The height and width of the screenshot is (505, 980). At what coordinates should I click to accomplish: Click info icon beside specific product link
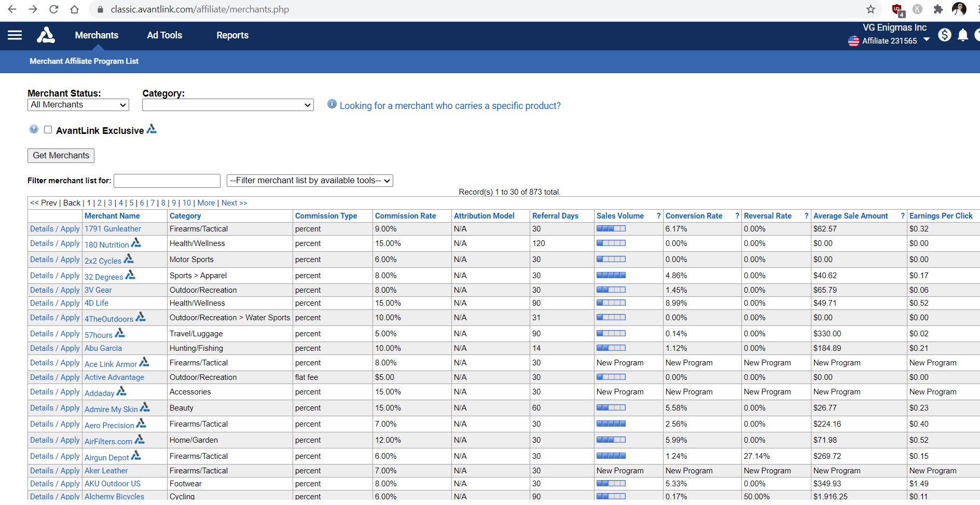(x=332, y=104)
